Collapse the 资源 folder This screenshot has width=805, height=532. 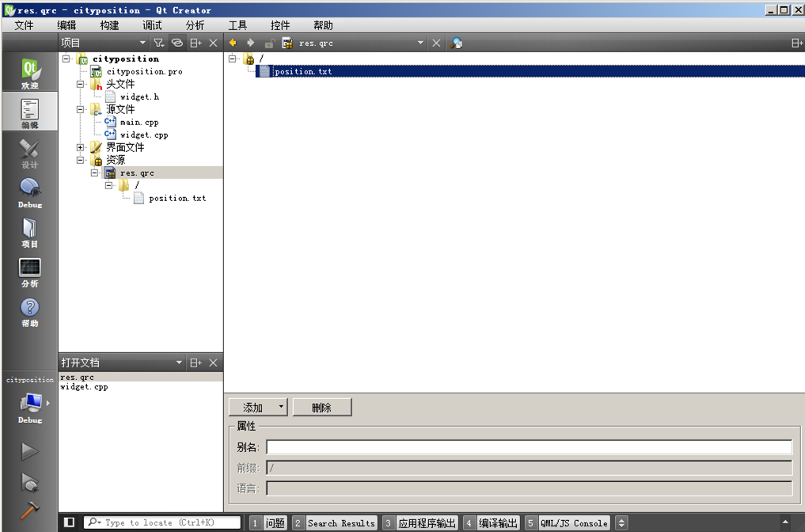click(81, 160)
